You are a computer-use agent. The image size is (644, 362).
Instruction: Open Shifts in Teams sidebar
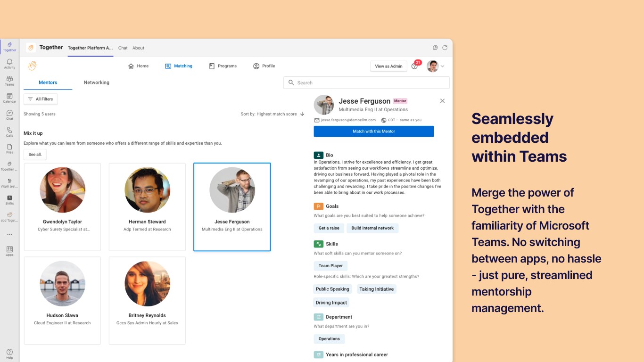tap(9, 200)
